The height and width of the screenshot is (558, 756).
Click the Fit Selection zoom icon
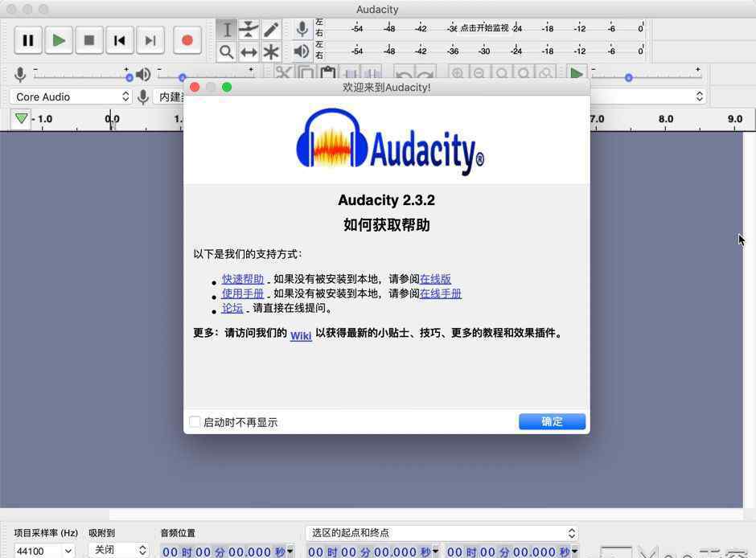pos(501,73)
